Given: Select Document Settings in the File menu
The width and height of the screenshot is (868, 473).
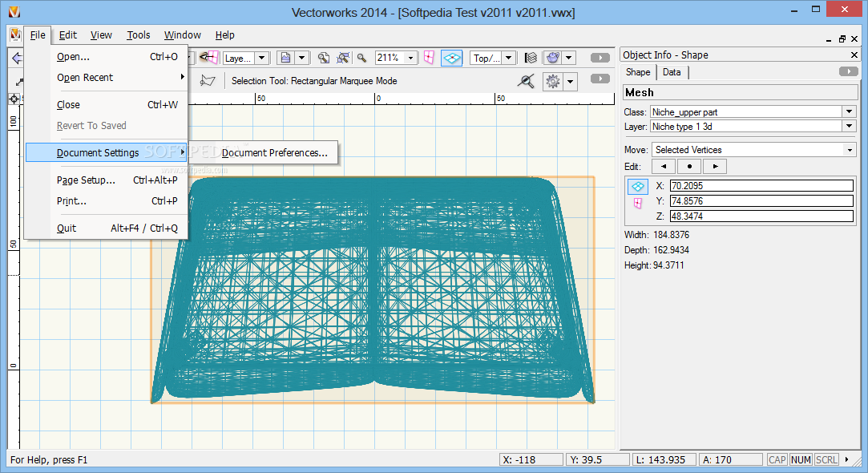Looking at the screenshot, I should point(107,153).
